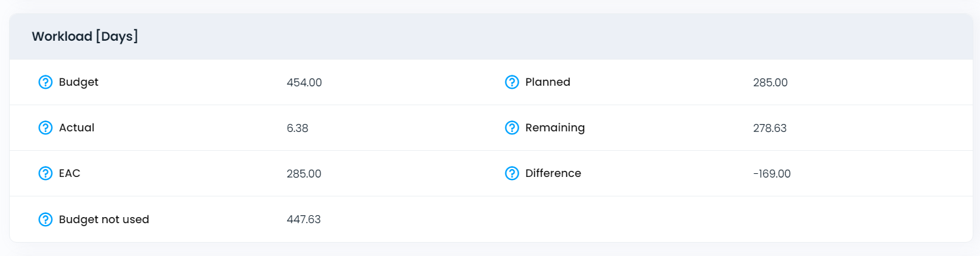Screen dimensions: 980x256
Task: Click the Difference label
Action: tap(553, 173)
